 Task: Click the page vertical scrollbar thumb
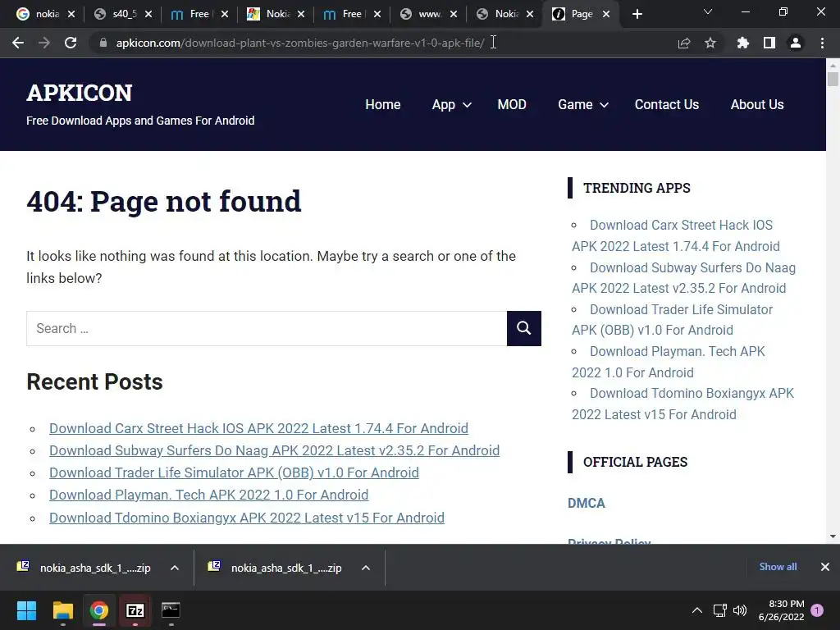[832, 79]
